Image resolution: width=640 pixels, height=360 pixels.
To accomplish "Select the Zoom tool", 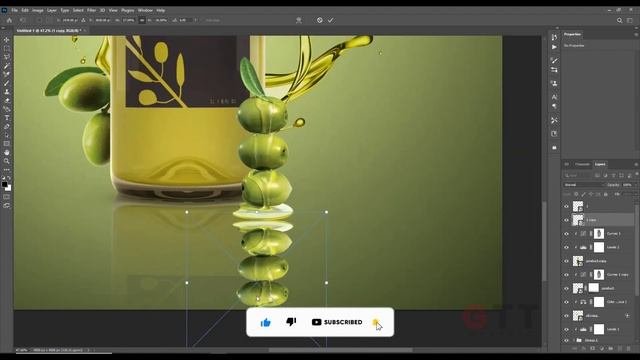I will point(7,161).
